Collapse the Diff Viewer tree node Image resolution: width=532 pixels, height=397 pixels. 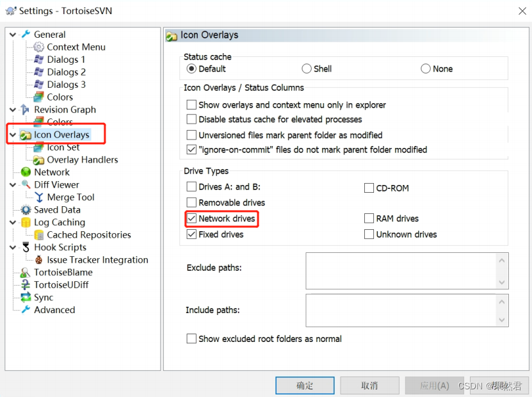tap(13, 185)
